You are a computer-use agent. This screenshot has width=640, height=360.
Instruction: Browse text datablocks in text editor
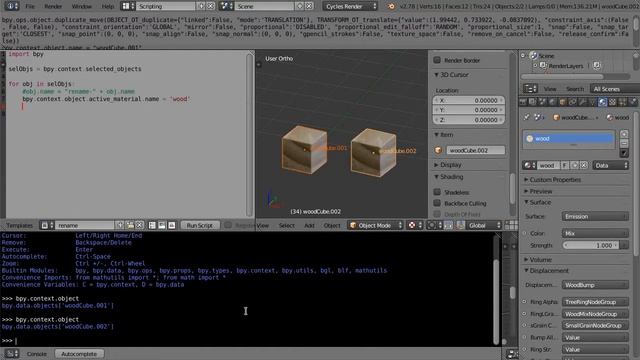(x=47, y=225)
